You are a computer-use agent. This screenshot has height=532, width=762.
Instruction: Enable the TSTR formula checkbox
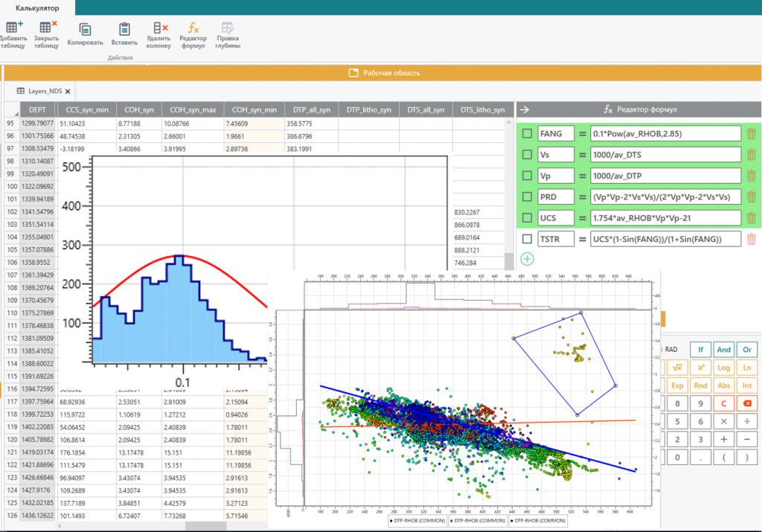point(527,239)
